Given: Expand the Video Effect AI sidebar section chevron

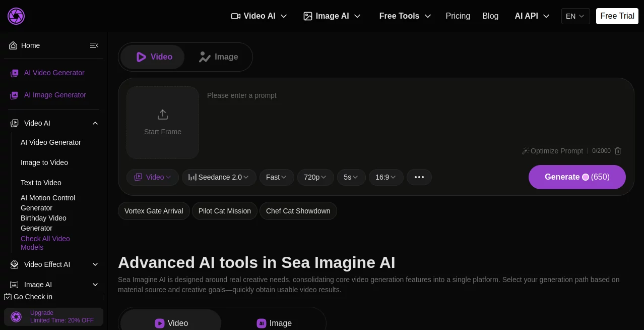Looking at the screenshot, I should tap(95, 264).
